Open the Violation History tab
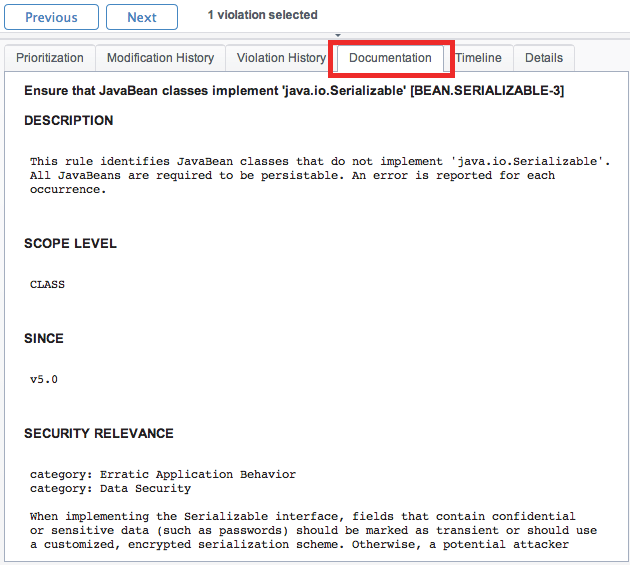Screen dimensions: 630x565 coord(281,58)
